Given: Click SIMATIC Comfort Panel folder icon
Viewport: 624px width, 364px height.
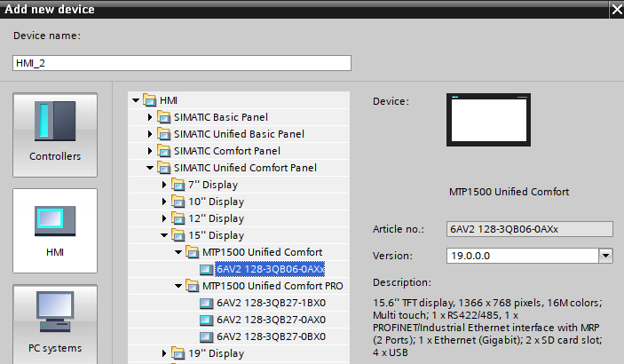Looking at the screenshot, I should tap(163, 151).
